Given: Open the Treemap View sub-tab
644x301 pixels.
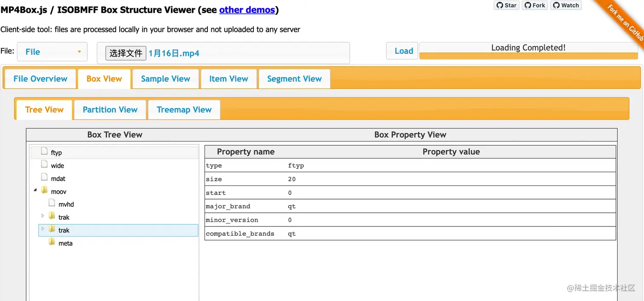Looking at the screenshot, I should point(184,110).
